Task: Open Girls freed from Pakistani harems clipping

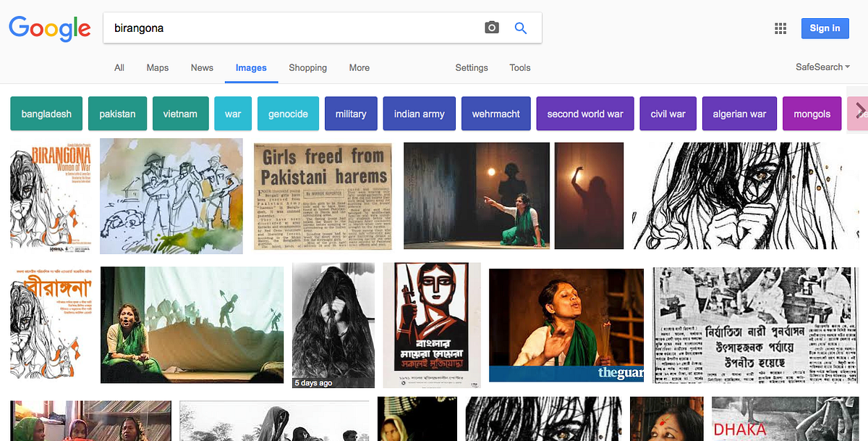Action: click(x=323, y=196)
